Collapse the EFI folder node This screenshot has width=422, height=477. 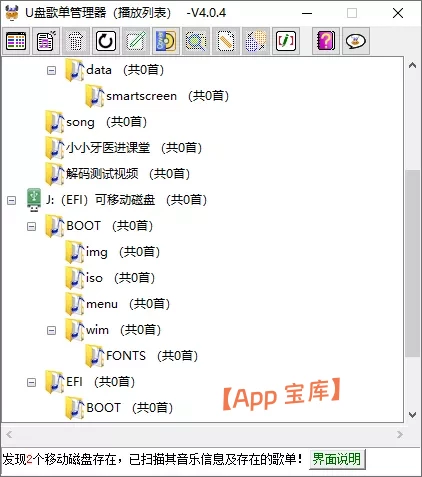click(31, 382)
